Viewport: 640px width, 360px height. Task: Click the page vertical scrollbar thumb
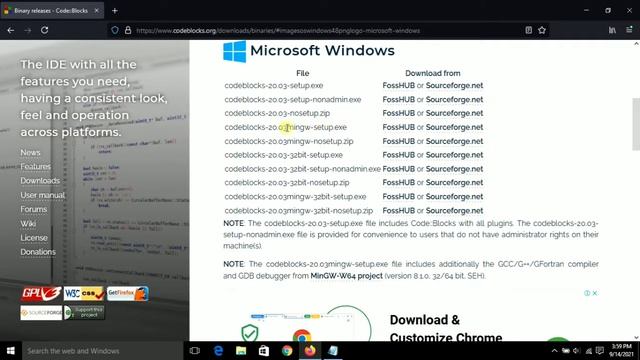636,124
